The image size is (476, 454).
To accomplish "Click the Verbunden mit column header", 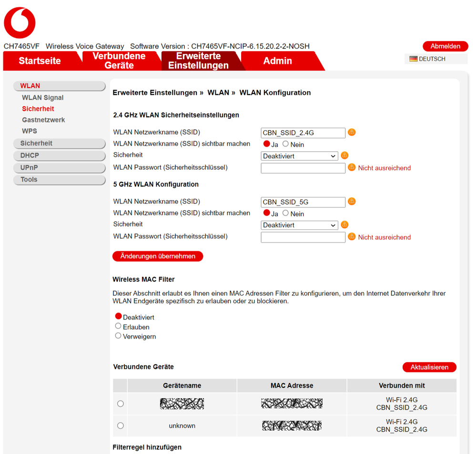I will point(402,386).
